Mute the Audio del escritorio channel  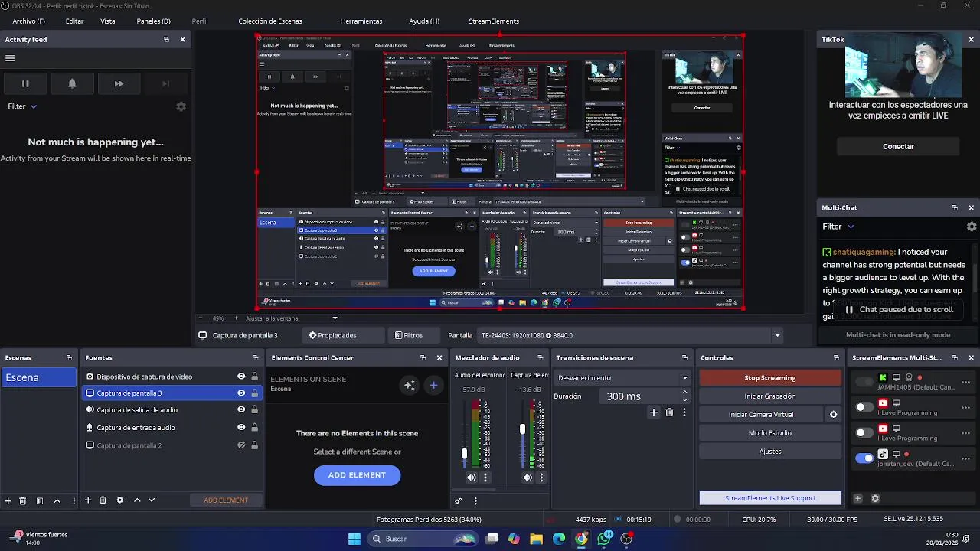tap(472, 478)
